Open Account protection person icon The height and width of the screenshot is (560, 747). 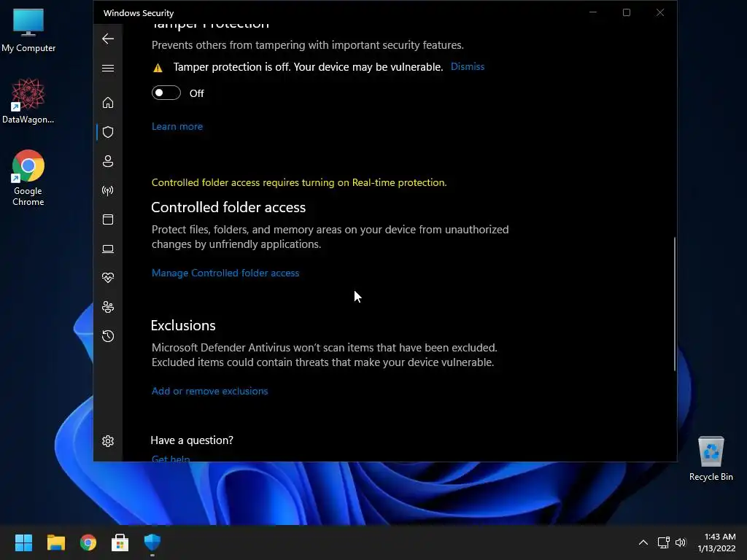click(108, 161)
